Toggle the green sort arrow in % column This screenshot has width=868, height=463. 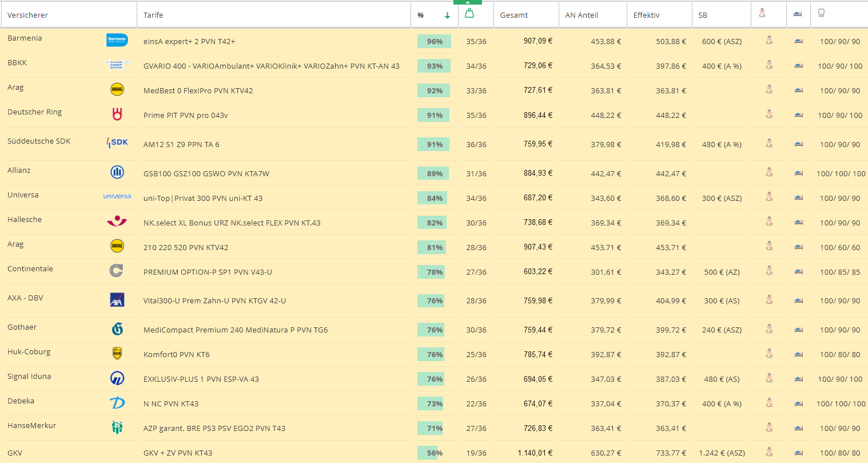coord(447,15)
